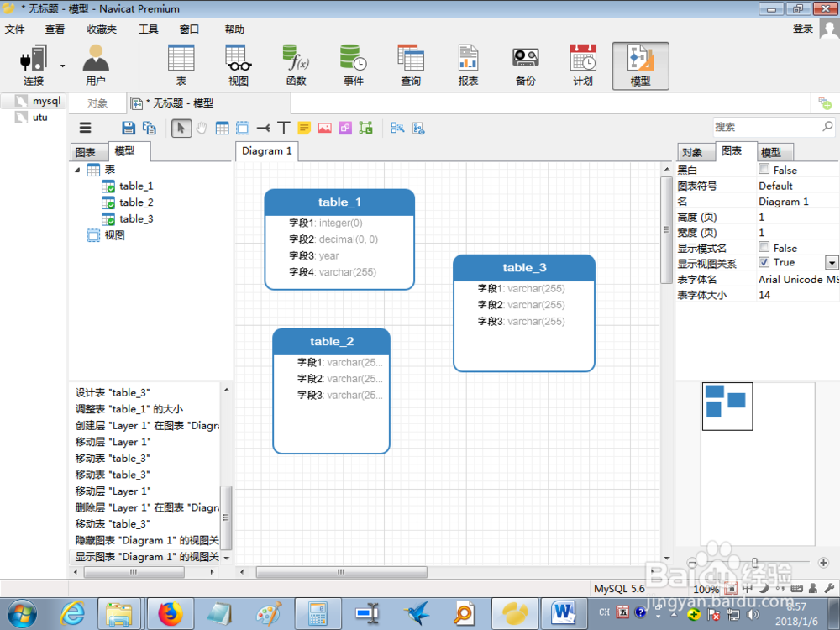The width and height of the screenshot is (840, 630).
Task: Select the relation/foreign key line tool
Action: [x=263, y=128]
